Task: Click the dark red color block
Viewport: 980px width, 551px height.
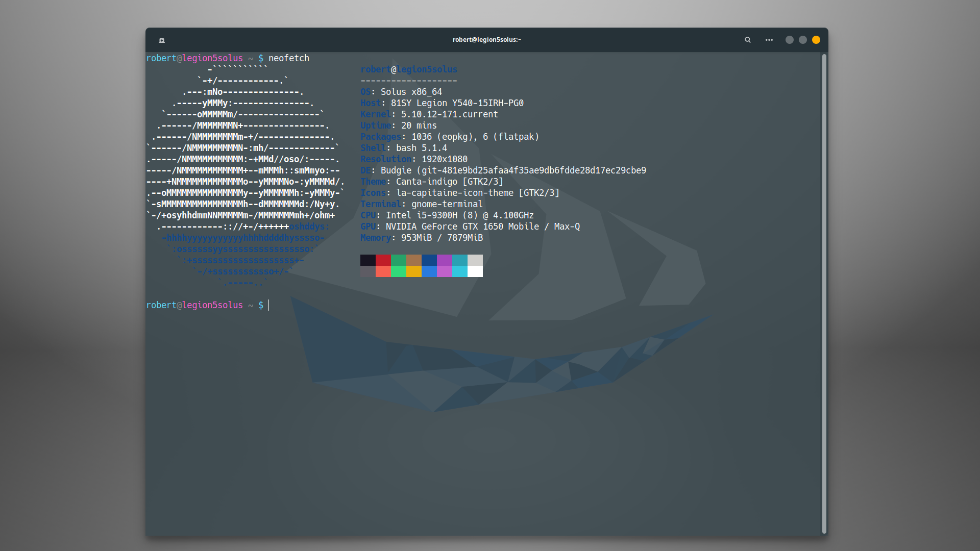Action: pos(383,260)
